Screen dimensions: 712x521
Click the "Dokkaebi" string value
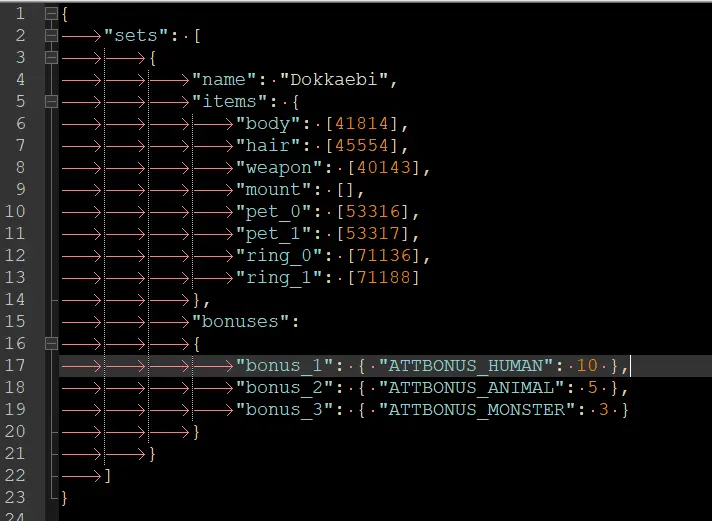pos(335,80)
